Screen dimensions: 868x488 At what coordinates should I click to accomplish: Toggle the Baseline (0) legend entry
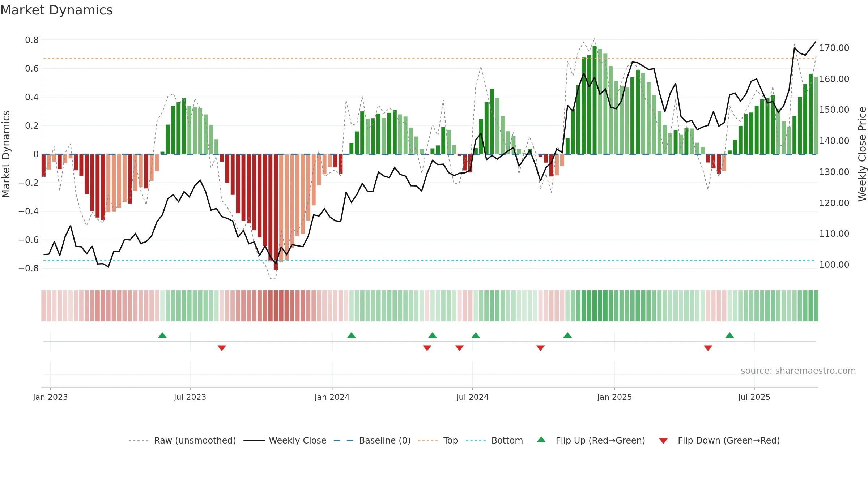point(372,440)
